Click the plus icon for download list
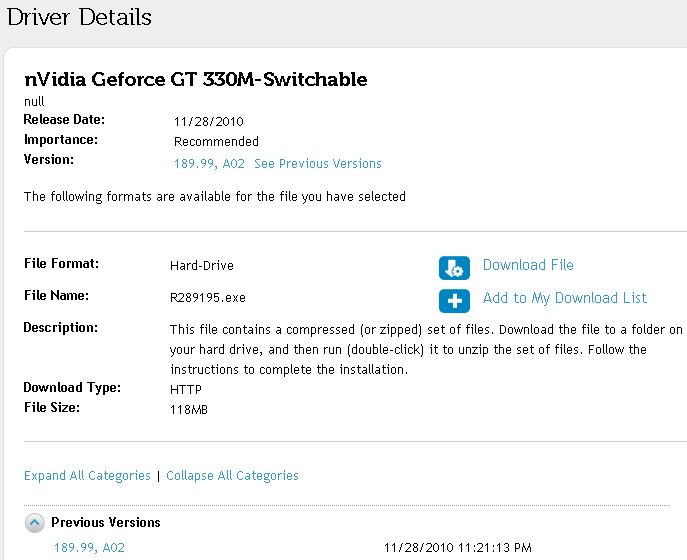Image resolution: width=687 pixels, height=560 pixels. [454, 300]
